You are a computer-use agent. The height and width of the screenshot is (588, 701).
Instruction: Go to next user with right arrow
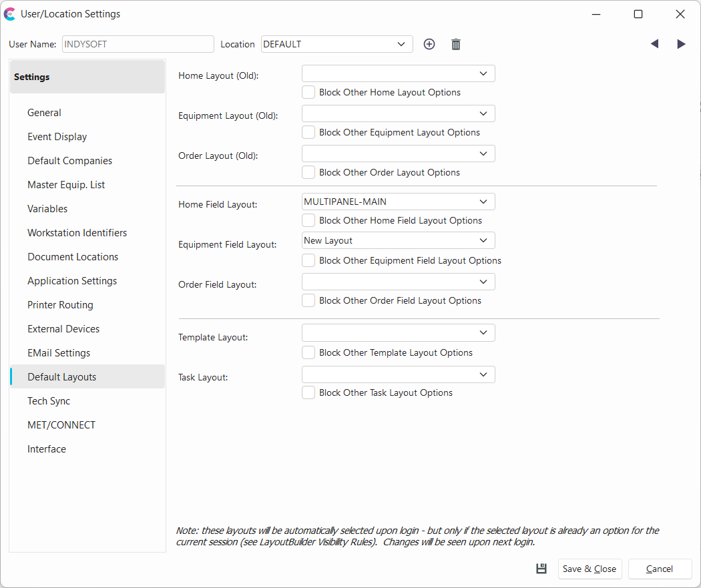(x=681, y=44)
